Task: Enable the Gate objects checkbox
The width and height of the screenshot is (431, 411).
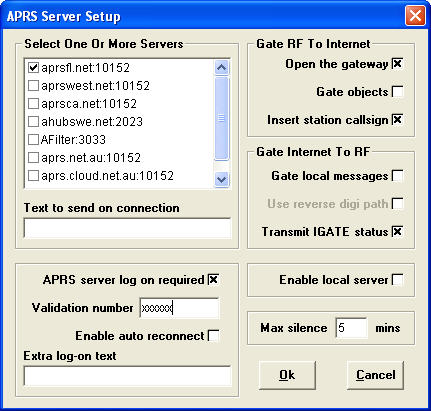Action: (x=397, y=92)
